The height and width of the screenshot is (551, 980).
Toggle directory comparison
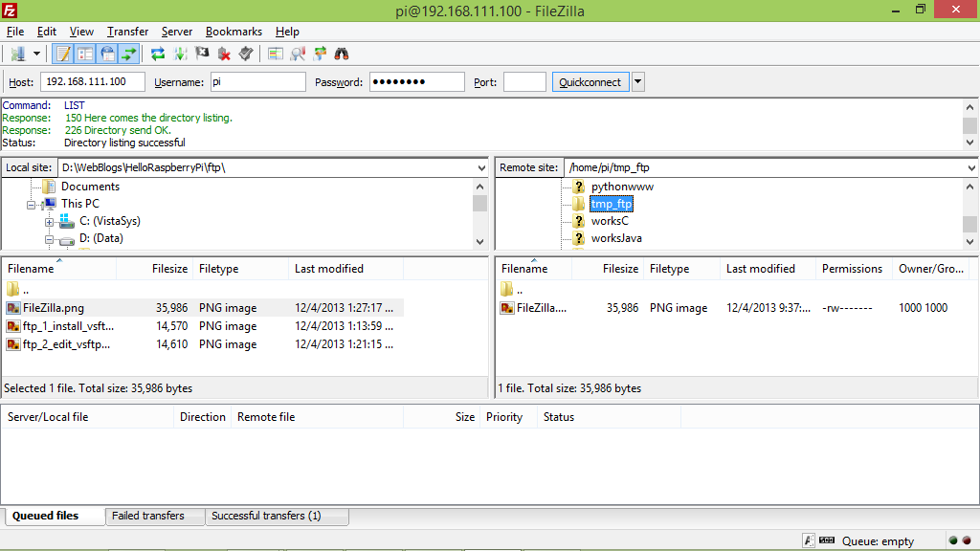[x=298, y=54]
